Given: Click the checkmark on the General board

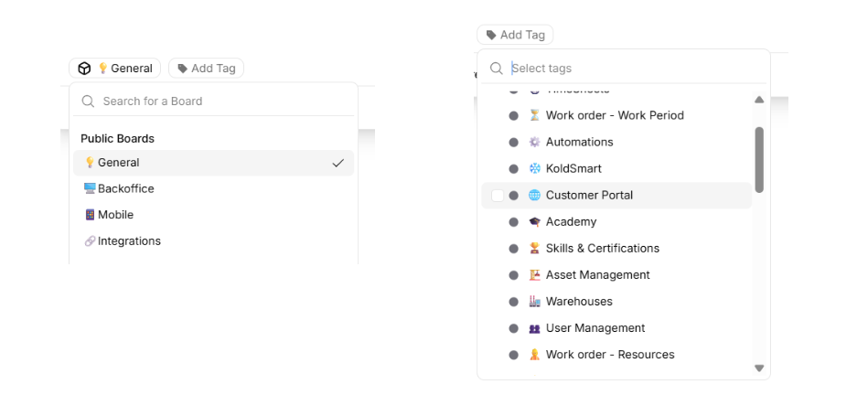Looking at the screenshot, I should tap(338, 163).
